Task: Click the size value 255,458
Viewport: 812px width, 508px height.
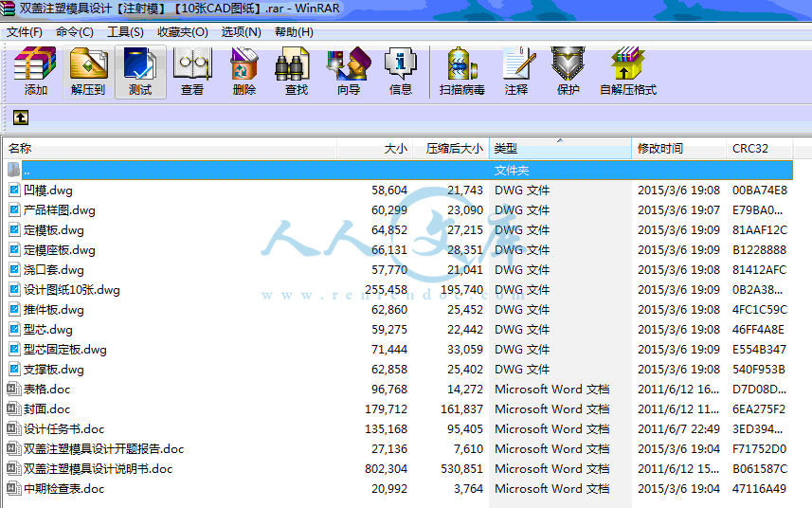Action: point(386,289)
